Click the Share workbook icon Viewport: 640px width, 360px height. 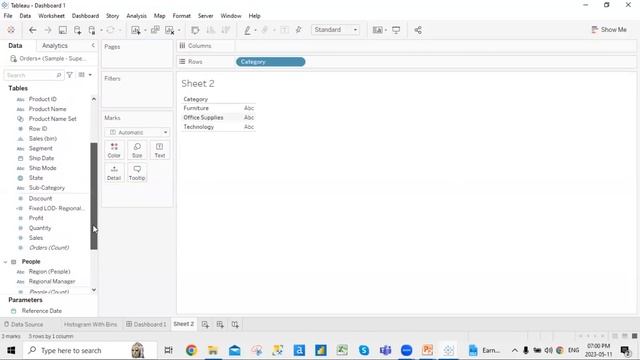click(x=418, y=30)
